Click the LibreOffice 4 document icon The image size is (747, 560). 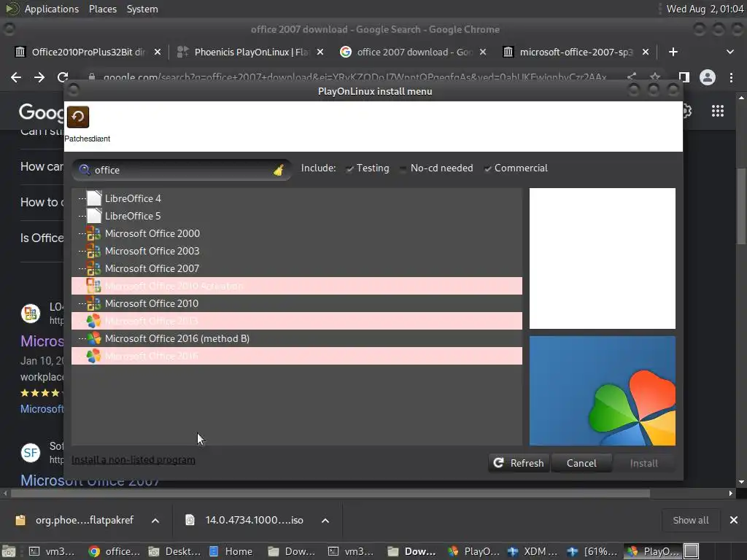click(94, 198)
